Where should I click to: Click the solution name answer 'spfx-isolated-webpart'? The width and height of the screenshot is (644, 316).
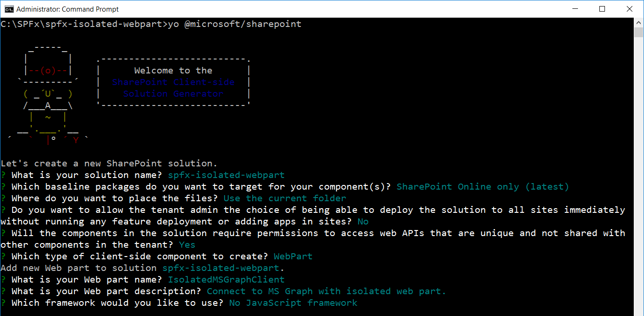[x=226, y=175]
